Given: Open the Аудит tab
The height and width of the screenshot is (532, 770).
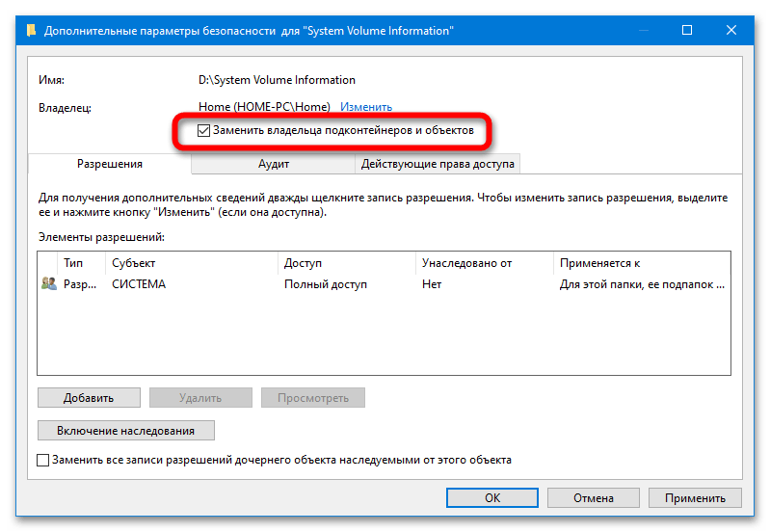Looking at the screenshot, I should click(x=274, y=164).
